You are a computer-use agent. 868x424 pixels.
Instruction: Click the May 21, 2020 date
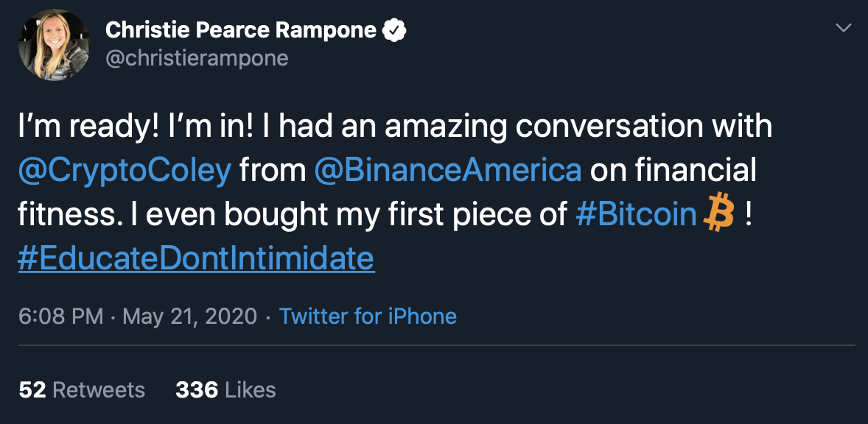[189, 317]
